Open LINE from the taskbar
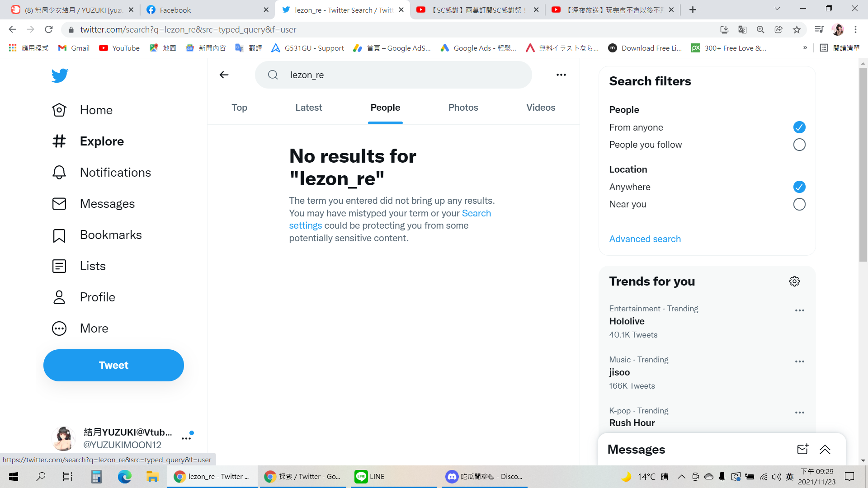 (392, 477)
